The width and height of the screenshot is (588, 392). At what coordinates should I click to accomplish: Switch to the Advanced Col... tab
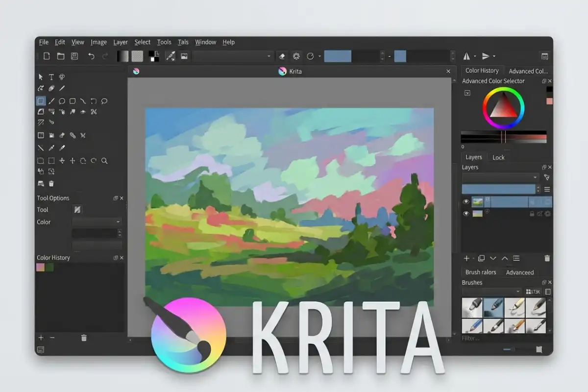pos(528,71)
